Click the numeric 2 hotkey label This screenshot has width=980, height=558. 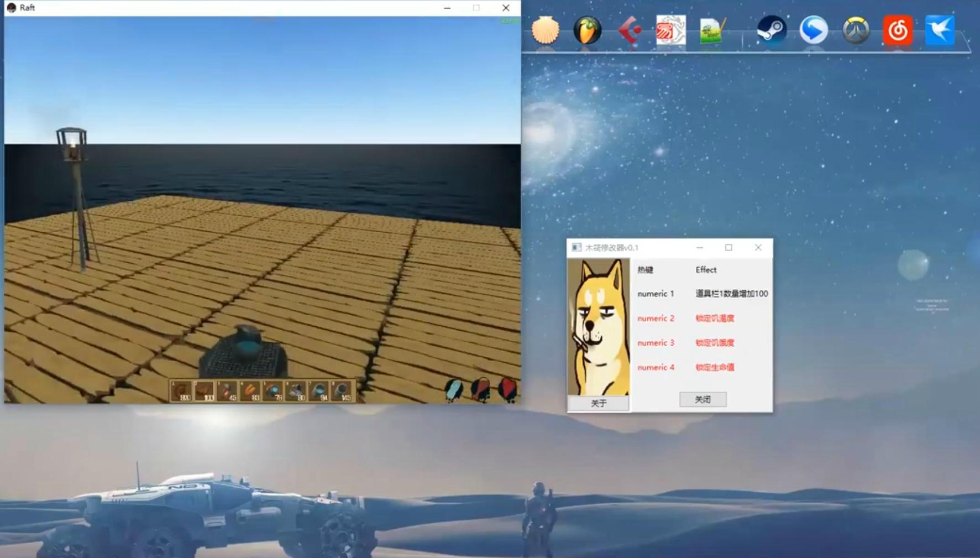pos(656,319)
